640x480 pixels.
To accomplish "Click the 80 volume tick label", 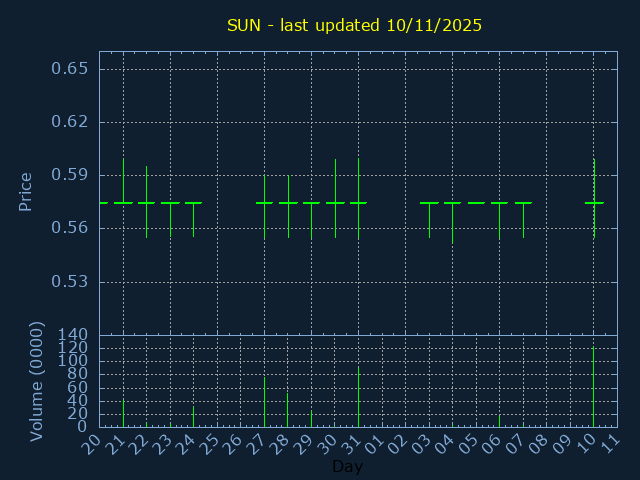I will 78,374.
